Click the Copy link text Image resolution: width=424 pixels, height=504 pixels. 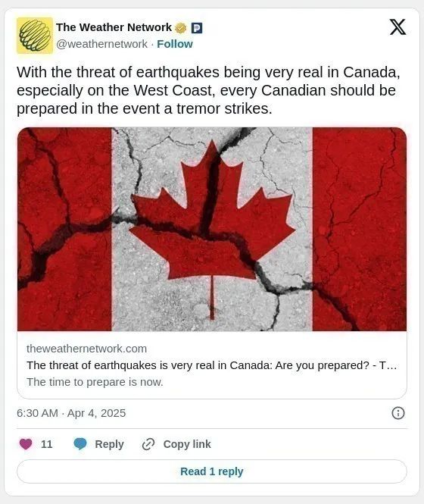[x=187, y=444]
